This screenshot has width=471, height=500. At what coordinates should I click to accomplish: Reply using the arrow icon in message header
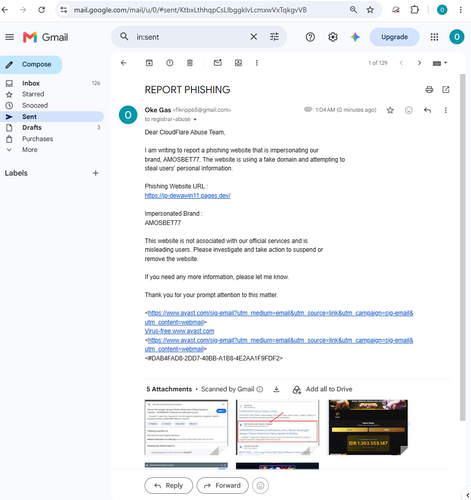(x=427, y=110)
